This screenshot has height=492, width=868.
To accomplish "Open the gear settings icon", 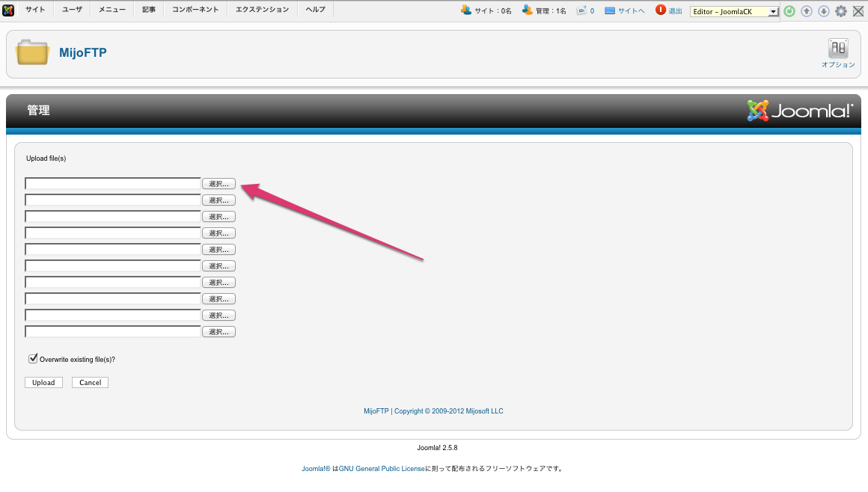I will click(841, 11).
